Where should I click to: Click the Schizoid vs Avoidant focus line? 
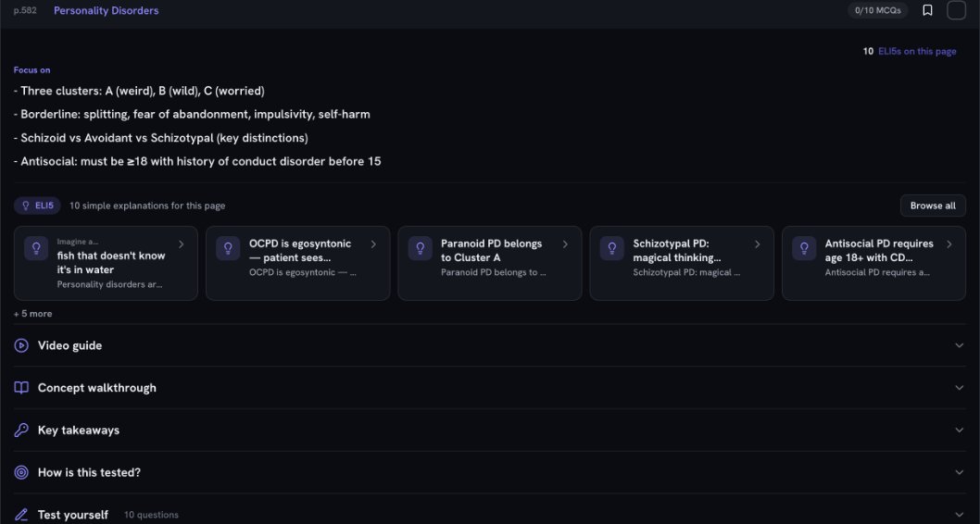pos(160,138)
